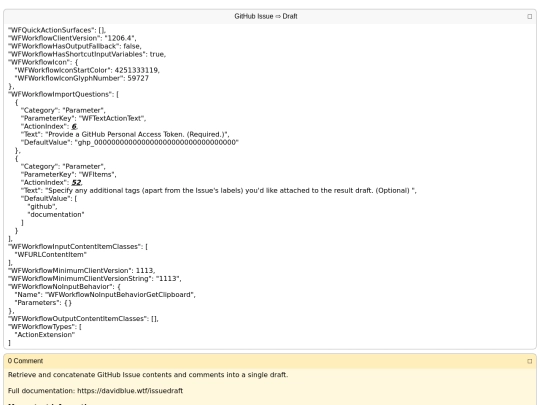The width and height of the screenshot is (540, 405).
Task: Click the "WFWorkflowInputContentItemClasses" key line
Action: (77, 247)
